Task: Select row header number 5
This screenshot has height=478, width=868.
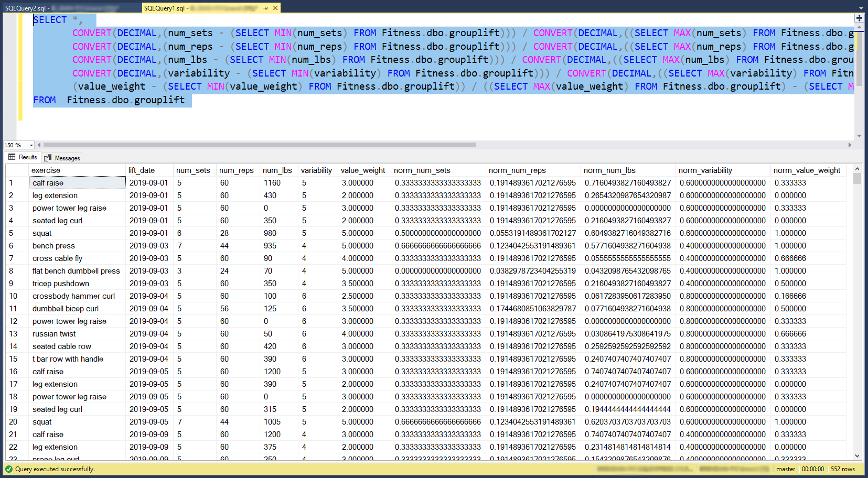Action: coord(17,233)
